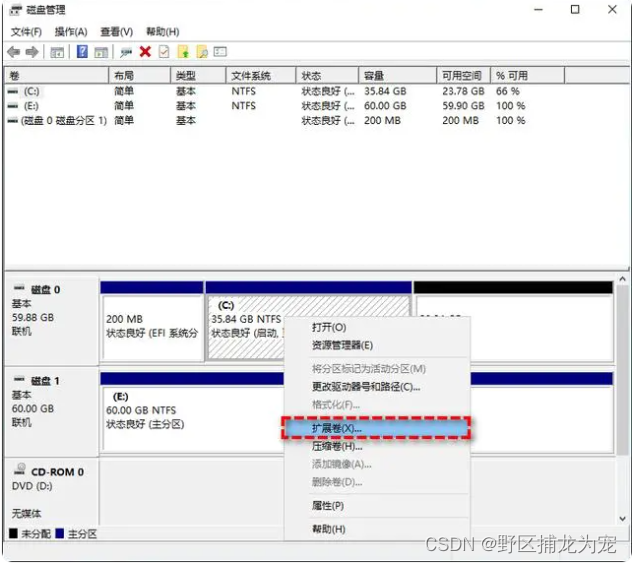Click the Disk Management title bar icon
This screenshot has width=632, height=563.
coord(15,10)
